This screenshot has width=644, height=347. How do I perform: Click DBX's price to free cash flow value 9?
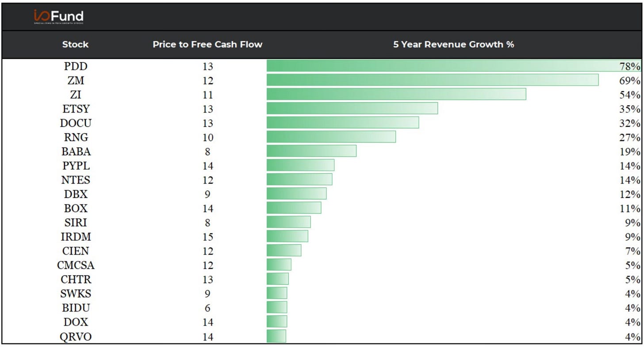[207, 194]
